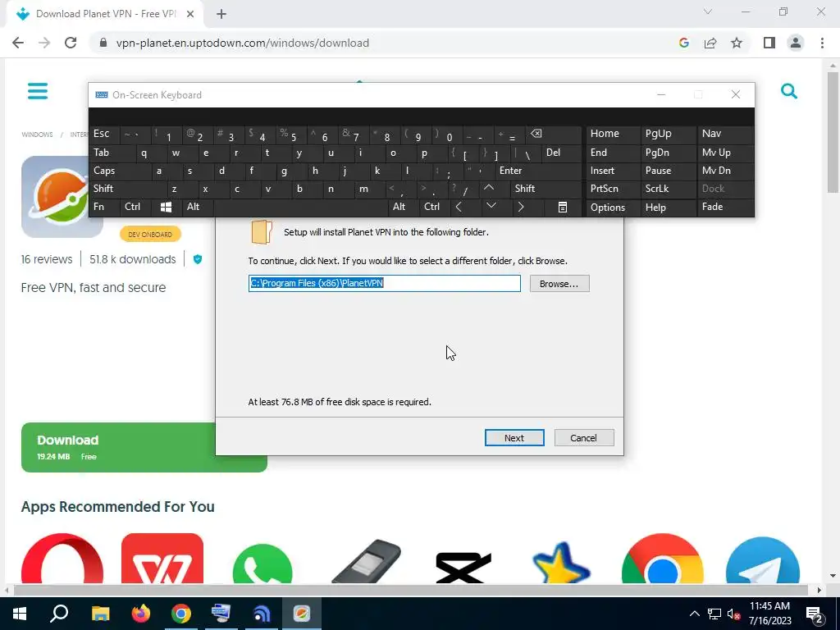
Task: Open the Chrome recommended app icon
Action: pyautogui.click(x=662, y=558)
